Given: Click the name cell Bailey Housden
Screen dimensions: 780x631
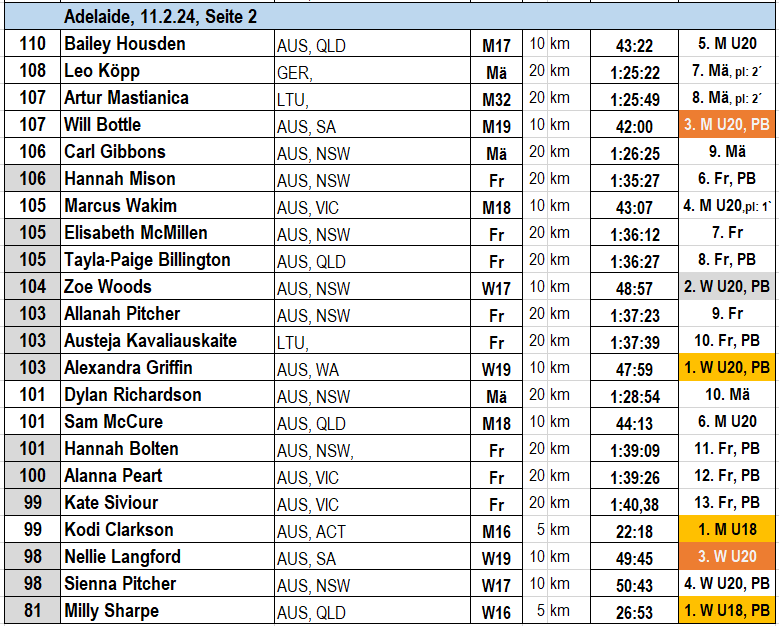Looking at the screenshot, I should point(167,44).
